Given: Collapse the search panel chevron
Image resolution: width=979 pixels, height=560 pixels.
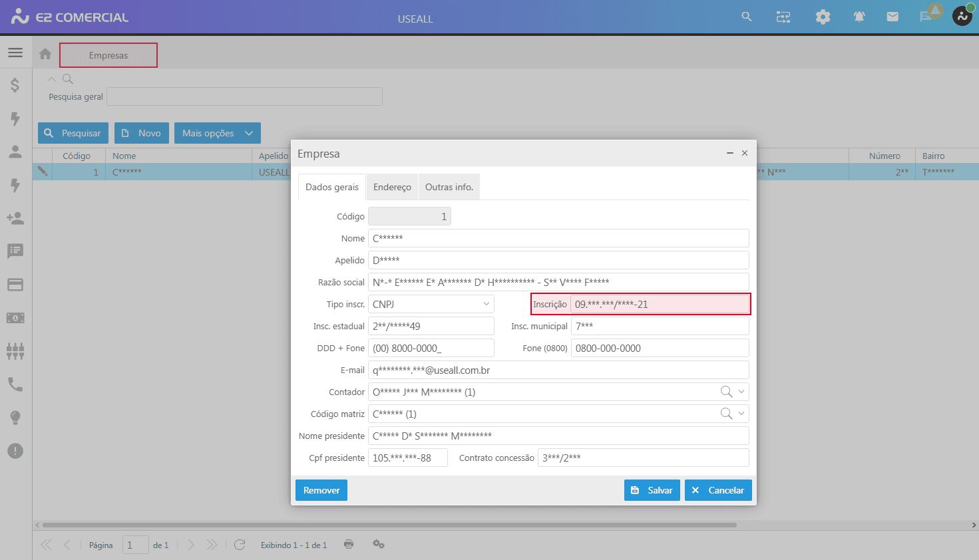Looking at the screenshot, I should click(x=51, y=79).
